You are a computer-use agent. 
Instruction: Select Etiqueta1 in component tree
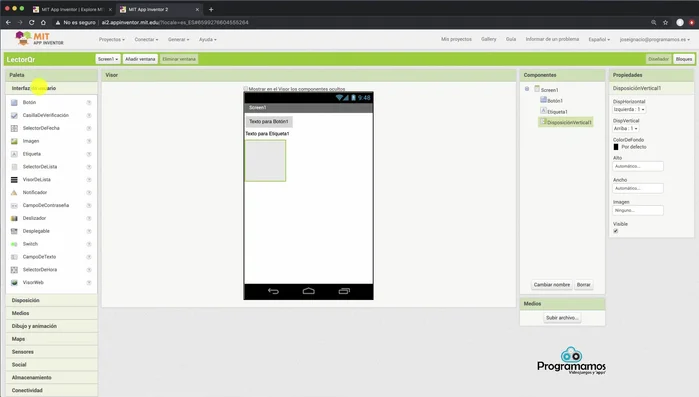tap(557, 112)
